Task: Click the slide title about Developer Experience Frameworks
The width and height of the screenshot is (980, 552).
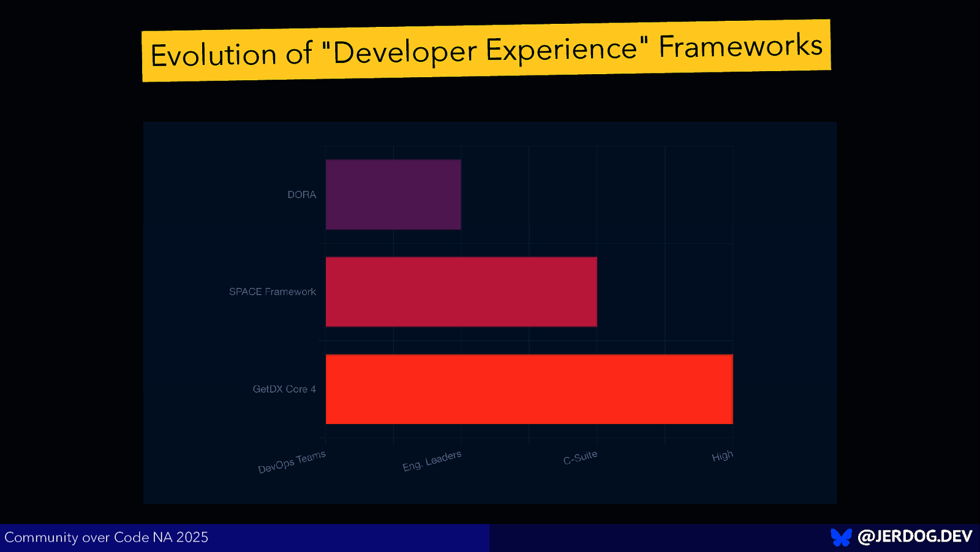Action: coord(486,50)
